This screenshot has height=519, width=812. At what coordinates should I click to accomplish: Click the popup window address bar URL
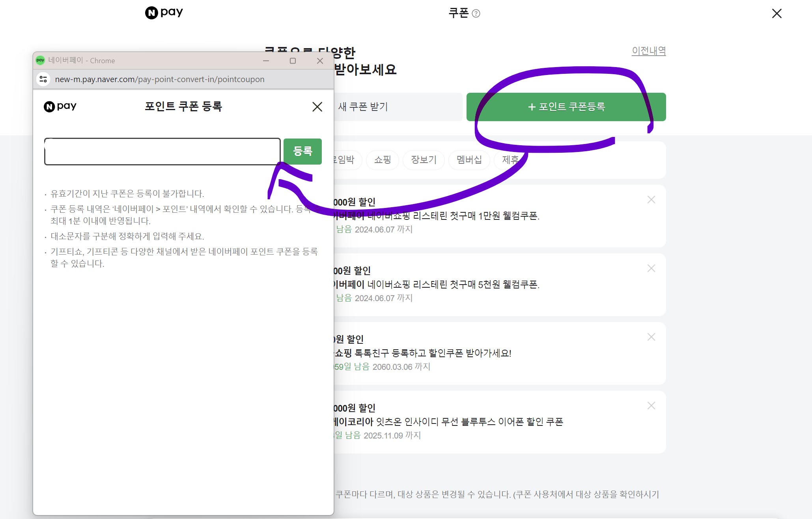[160, 79]
